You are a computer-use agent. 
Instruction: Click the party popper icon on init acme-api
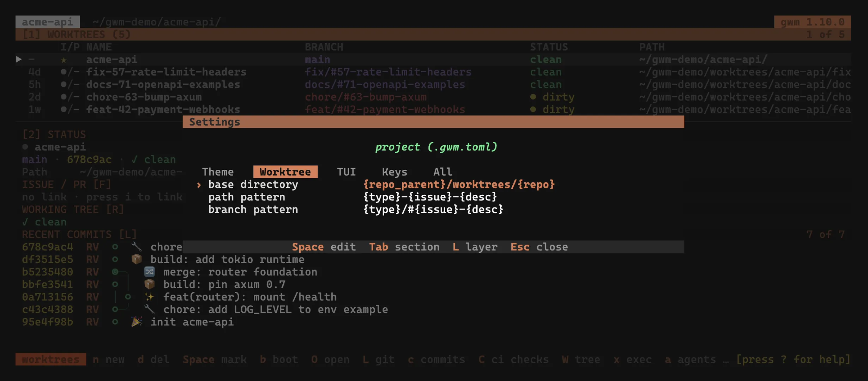click(137, 322)
